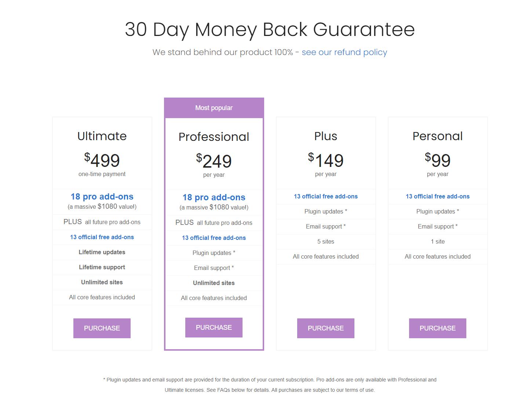The width and height of the screenshot is (532, 398).
Task: Hit Purchase for the Personal plan
Action: point(437,328)
